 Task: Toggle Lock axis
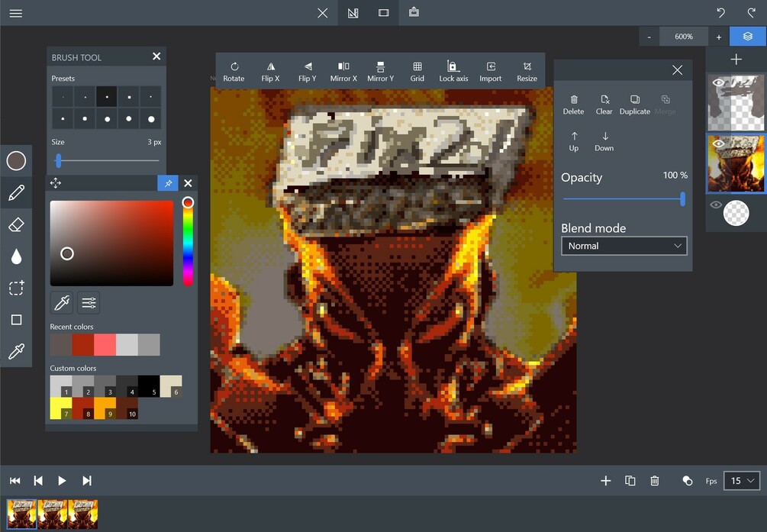[453, 72]
